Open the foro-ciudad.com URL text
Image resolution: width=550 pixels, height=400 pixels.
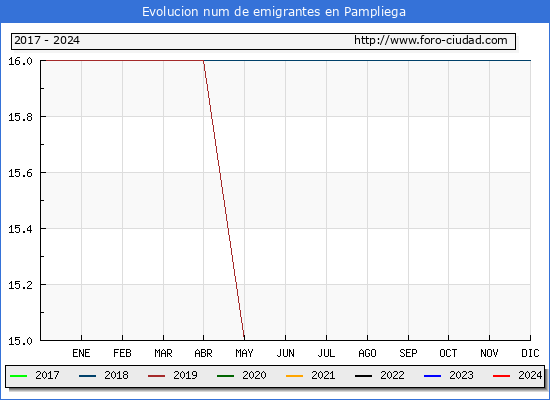coord(431,40)
